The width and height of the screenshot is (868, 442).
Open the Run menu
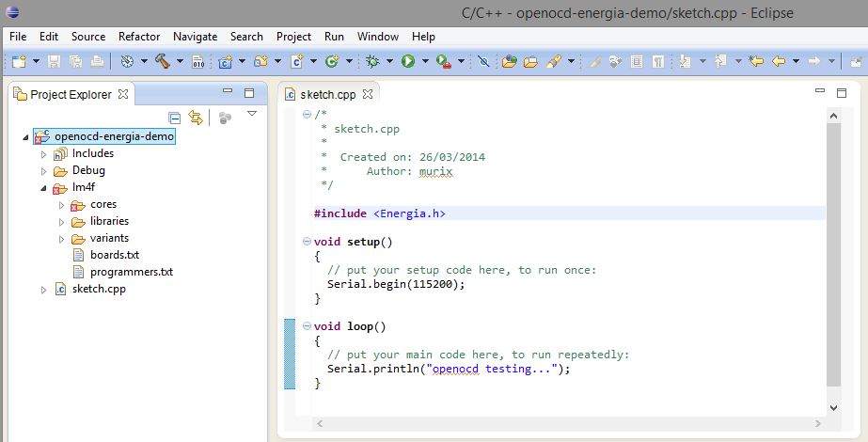pos(334,37)
